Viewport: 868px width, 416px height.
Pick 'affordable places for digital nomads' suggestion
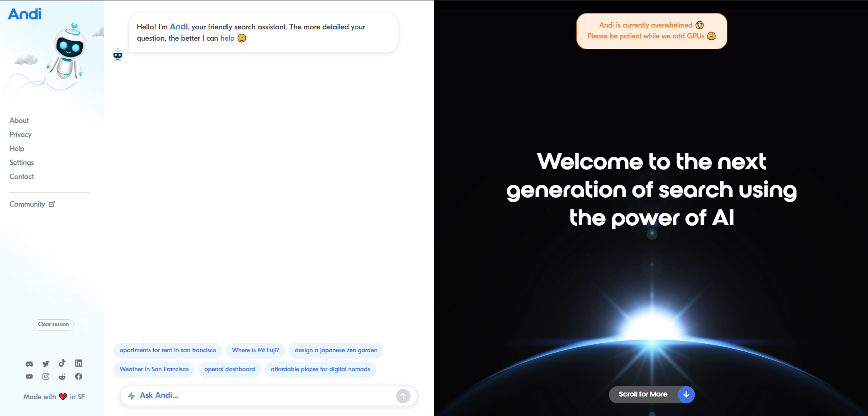pos(321,369)
